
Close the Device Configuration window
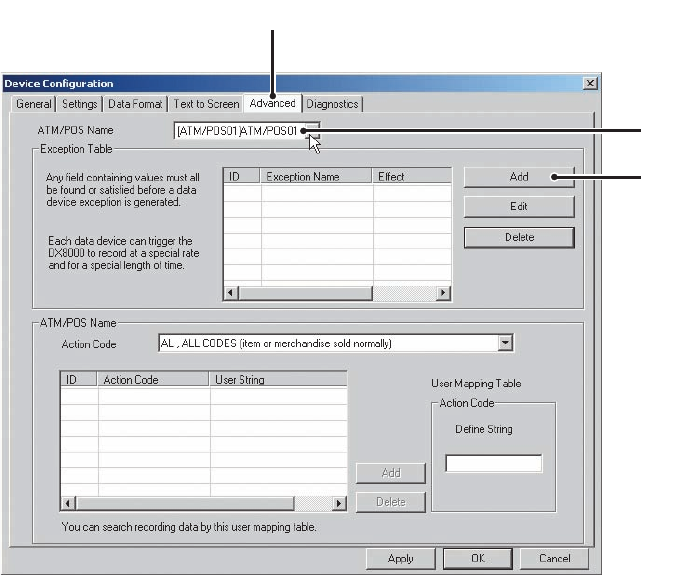point(590,83)
